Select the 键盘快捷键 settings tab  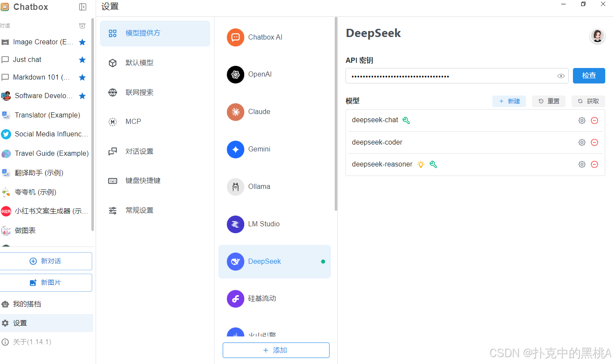(x=155, y=181)
